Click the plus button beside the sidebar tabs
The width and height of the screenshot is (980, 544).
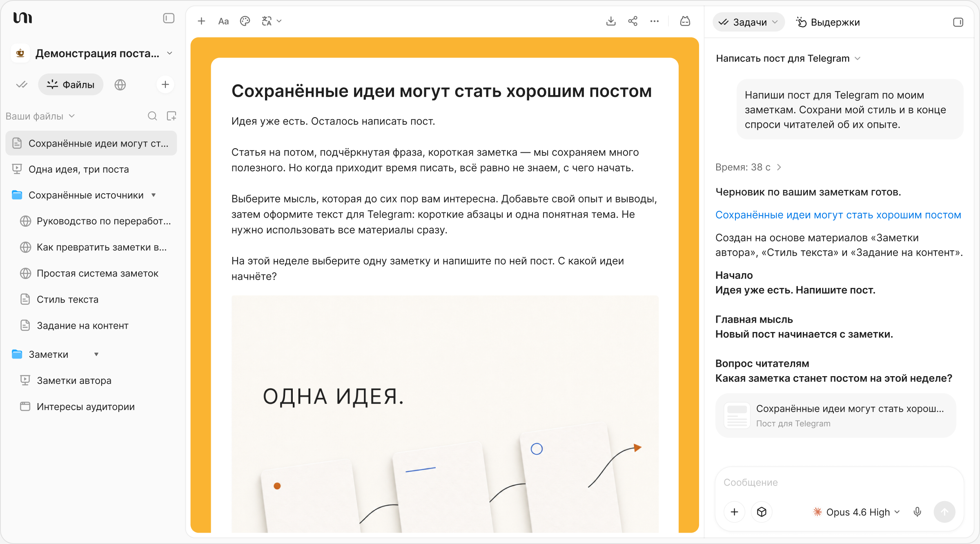coord(165,85)
